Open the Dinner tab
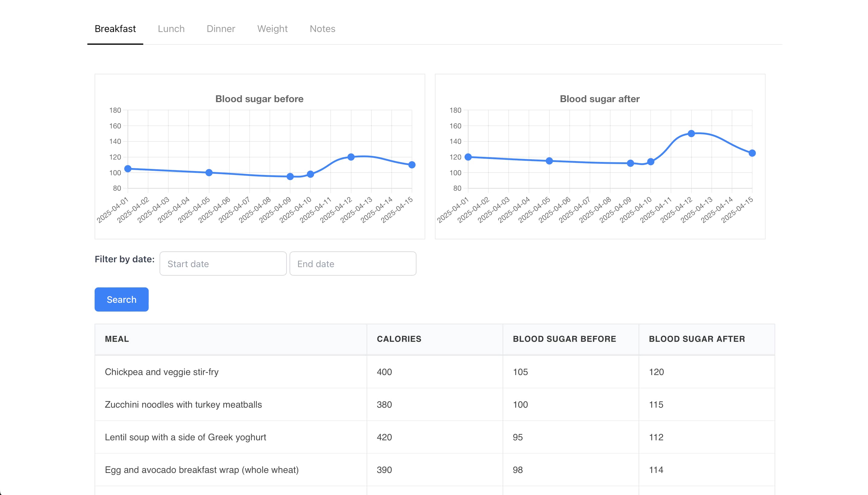 pyautogui.click(x=221, y=29)
